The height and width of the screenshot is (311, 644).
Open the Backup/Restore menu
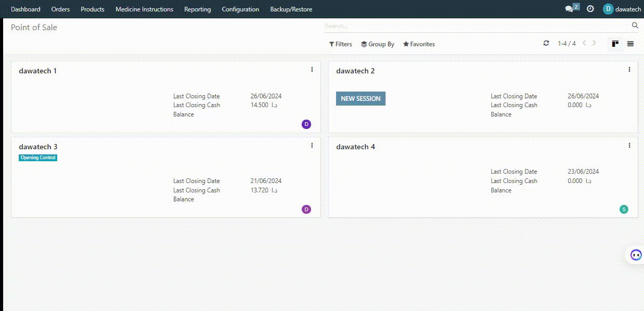point(291,9)
